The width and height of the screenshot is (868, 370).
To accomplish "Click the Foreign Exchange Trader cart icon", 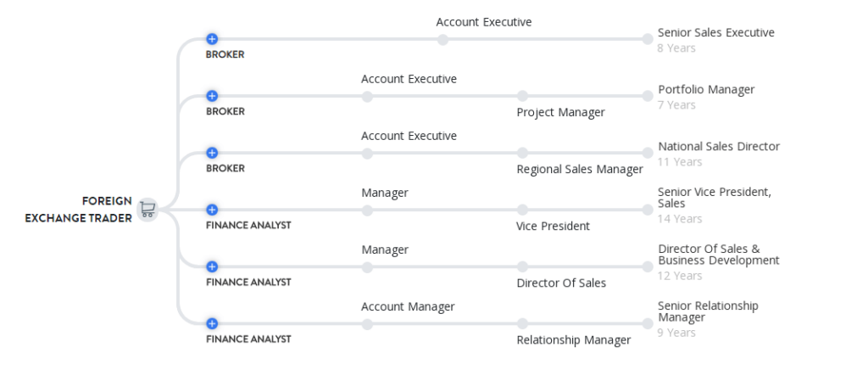I will click(147, 209).
